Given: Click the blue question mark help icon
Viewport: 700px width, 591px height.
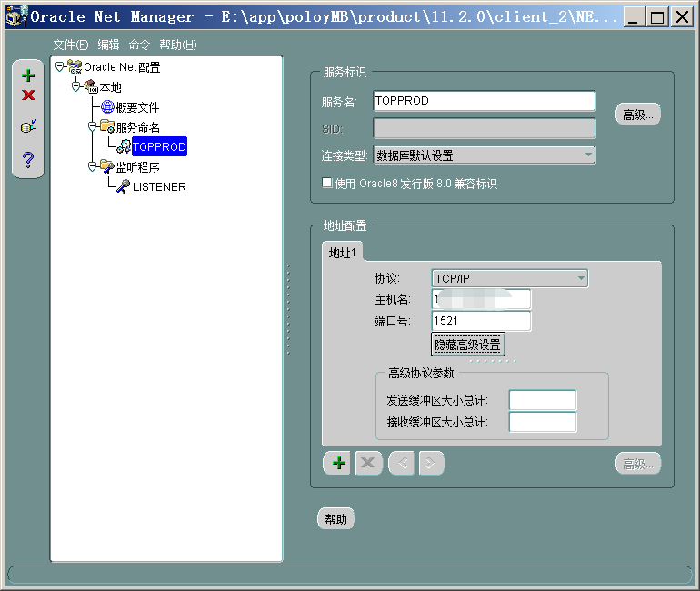Looking at the screenshot, I should [28, 159].
